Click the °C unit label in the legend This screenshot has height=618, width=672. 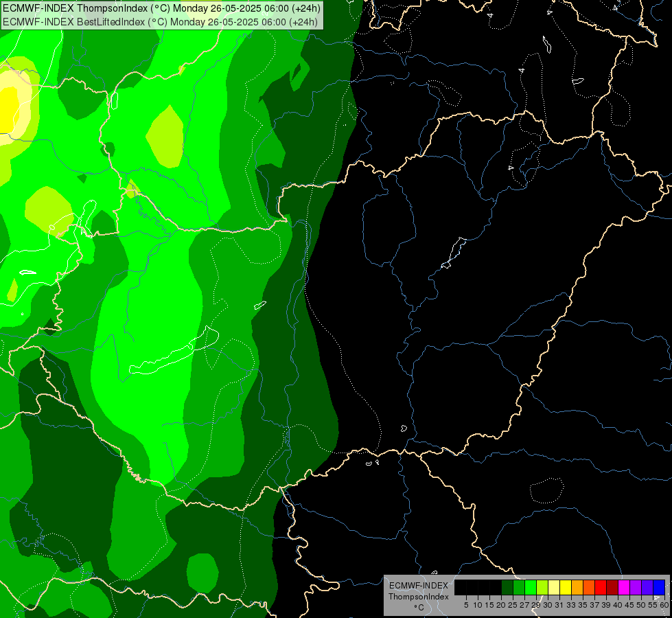pos(419,608)
